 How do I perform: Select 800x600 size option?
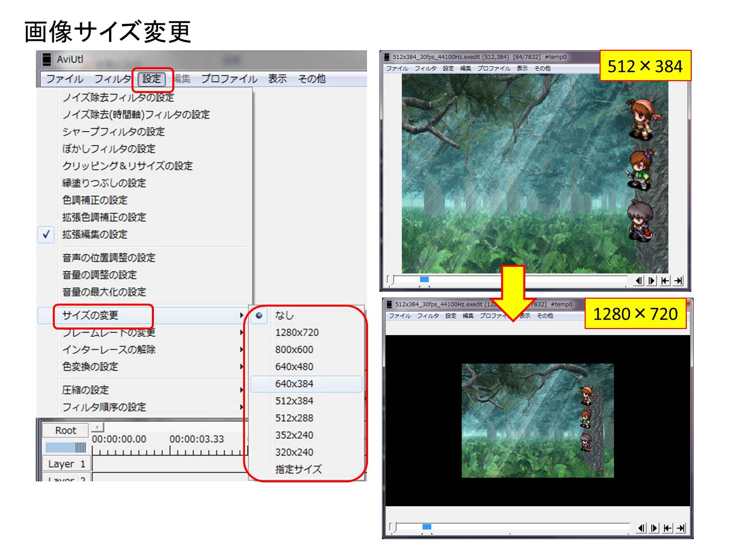[x=294, y=349]
